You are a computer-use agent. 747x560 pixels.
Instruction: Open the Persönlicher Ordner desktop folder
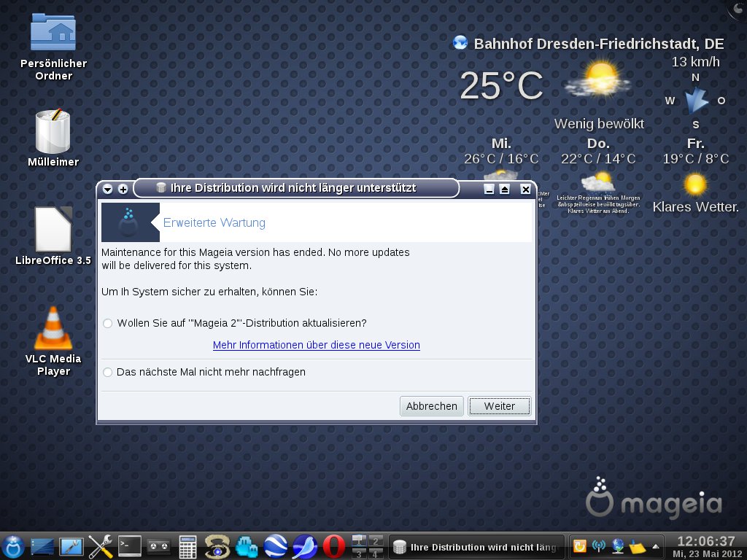[53, 47]
